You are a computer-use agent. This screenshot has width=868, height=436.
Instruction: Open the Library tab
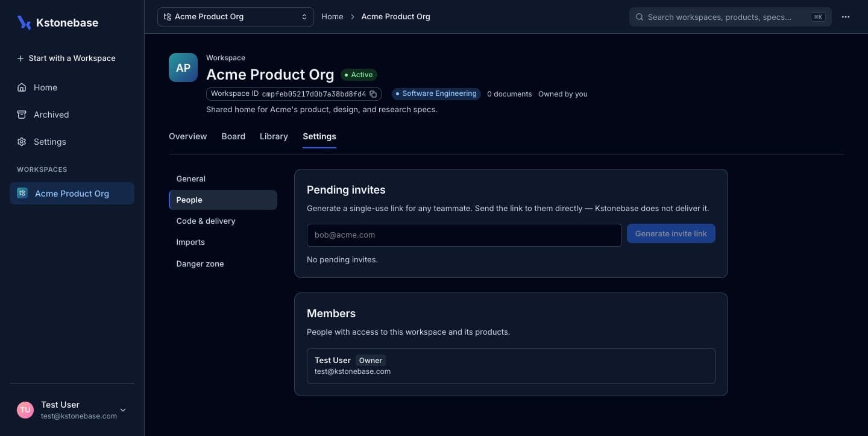(x=274, y=136)
